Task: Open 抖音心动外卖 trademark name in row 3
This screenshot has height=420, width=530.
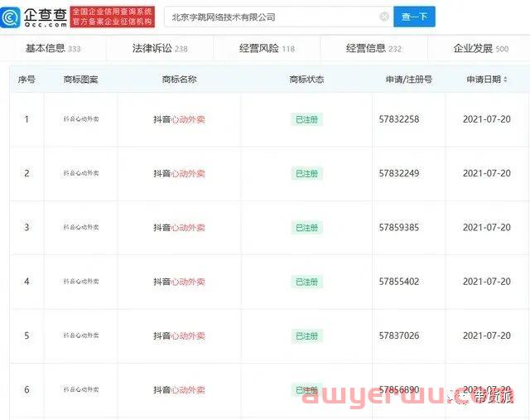Action: click(x=179, y=228)
